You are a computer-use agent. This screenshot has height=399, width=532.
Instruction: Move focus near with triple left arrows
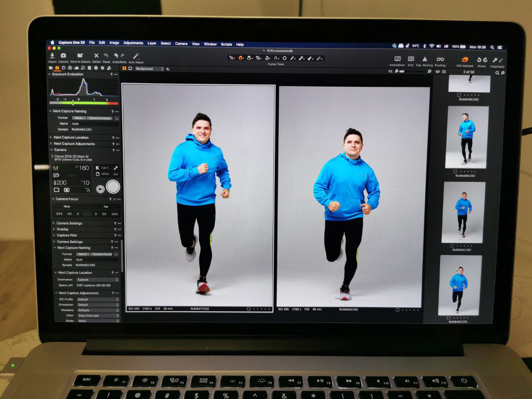(x=59, y=214)
